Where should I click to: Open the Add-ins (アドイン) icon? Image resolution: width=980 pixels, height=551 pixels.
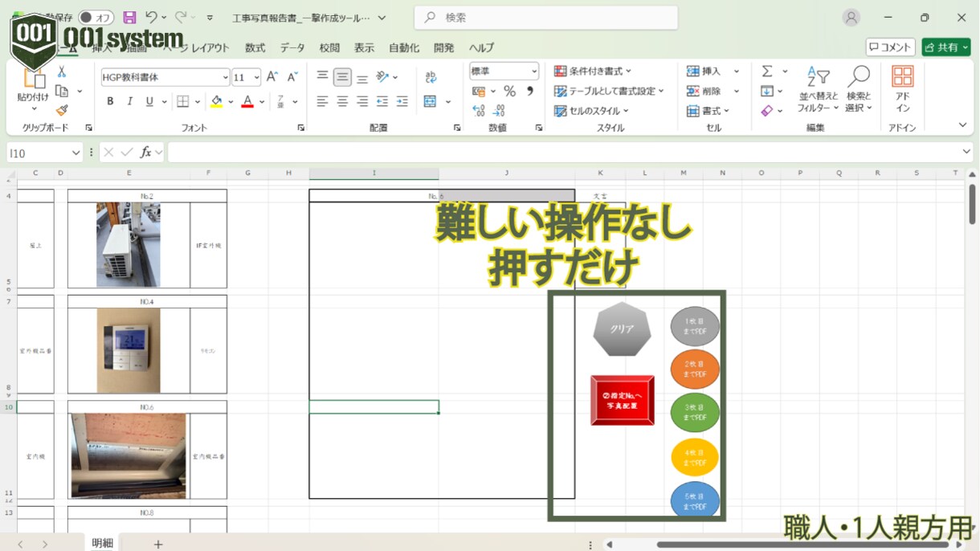click(903, 89)
